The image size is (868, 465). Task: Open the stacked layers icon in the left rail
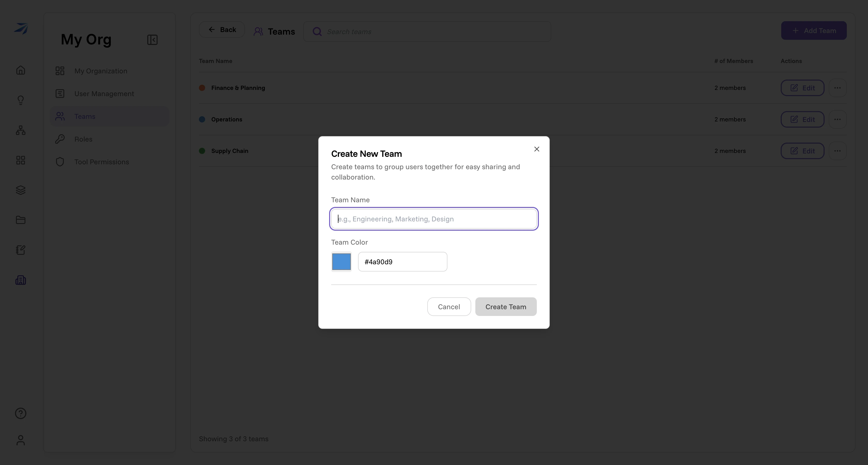click(21, 190)
